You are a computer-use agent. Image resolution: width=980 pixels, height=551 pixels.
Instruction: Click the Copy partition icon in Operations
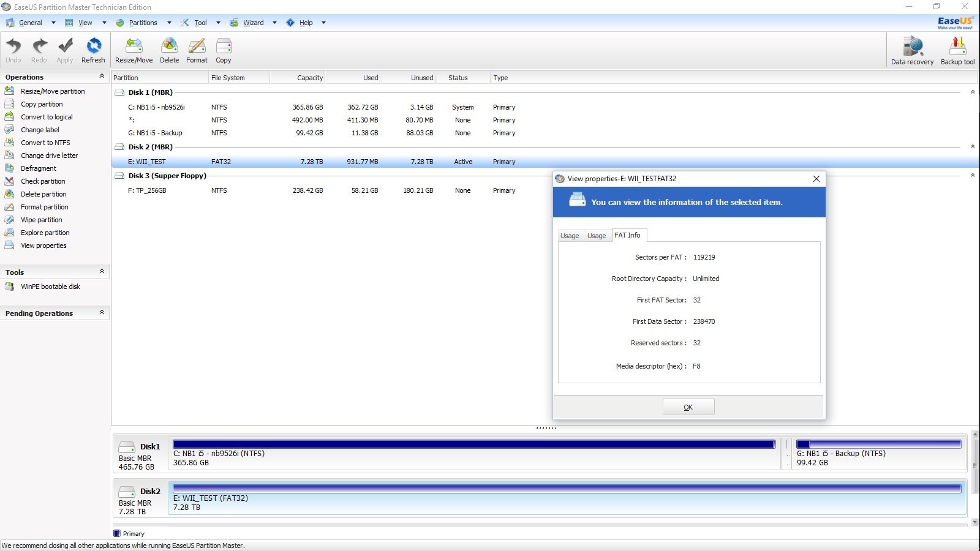point(9,103)
